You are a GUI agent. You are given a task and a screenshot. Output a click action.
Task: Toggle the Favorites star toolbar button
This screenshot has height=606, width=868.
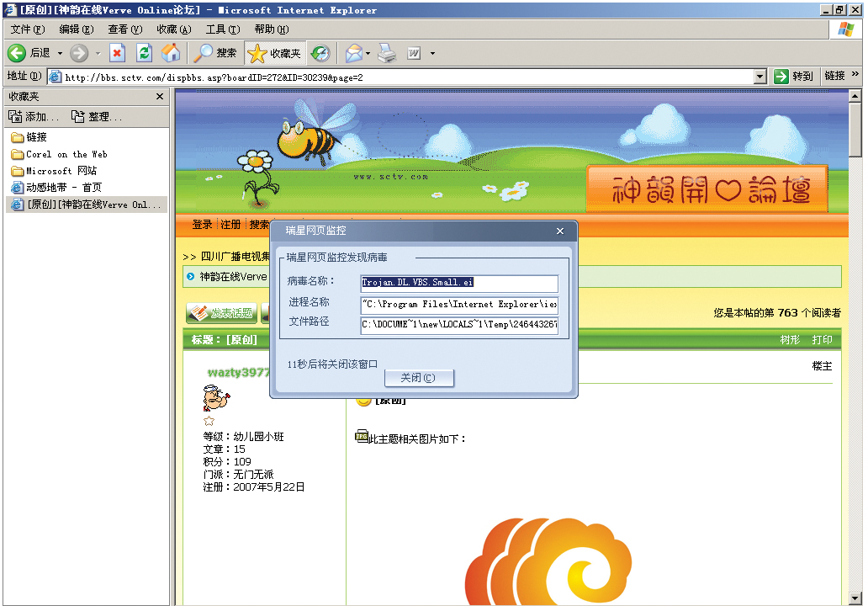[274, 53]
